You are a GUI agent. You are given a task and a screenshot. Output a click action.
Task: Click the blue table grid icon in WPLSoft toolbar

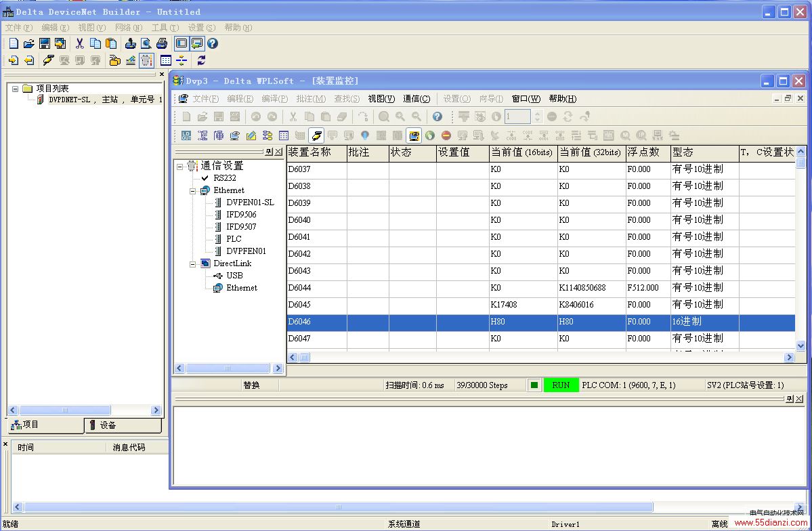[284, 135]
